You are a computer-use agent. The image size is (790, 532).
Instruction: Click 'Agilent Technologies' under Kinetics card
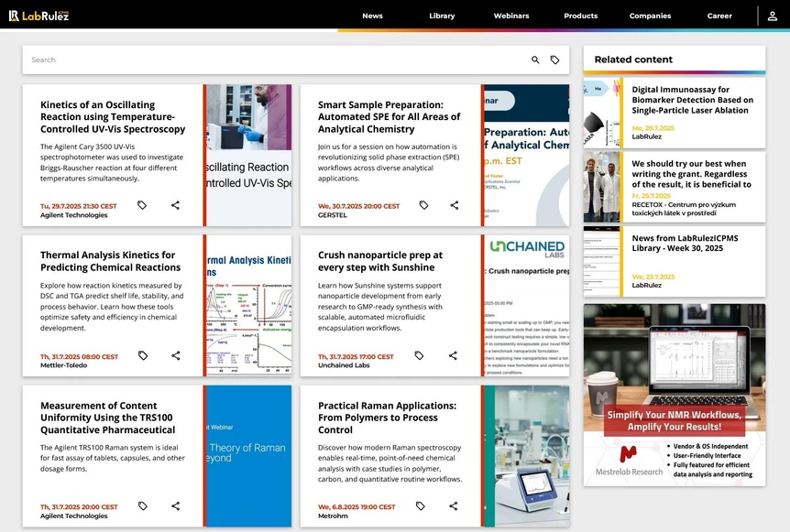click(x=74, y=215)
